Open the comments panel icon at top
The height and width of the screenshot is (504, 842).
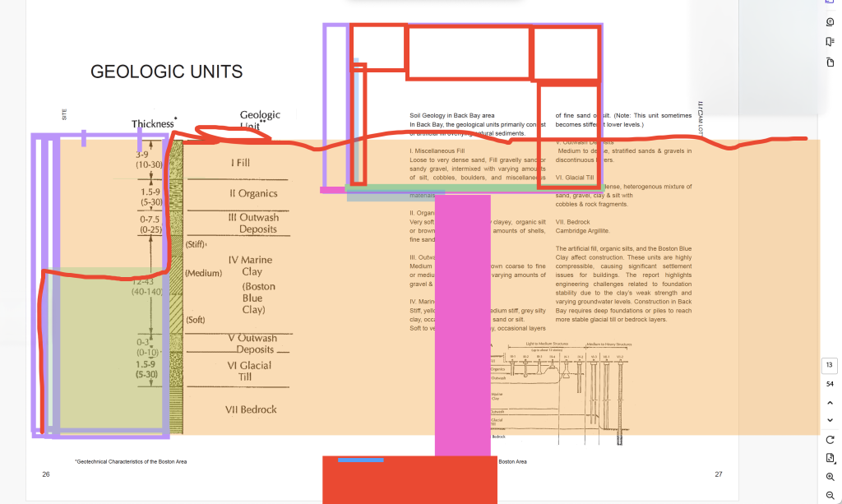tap(830, 3)
